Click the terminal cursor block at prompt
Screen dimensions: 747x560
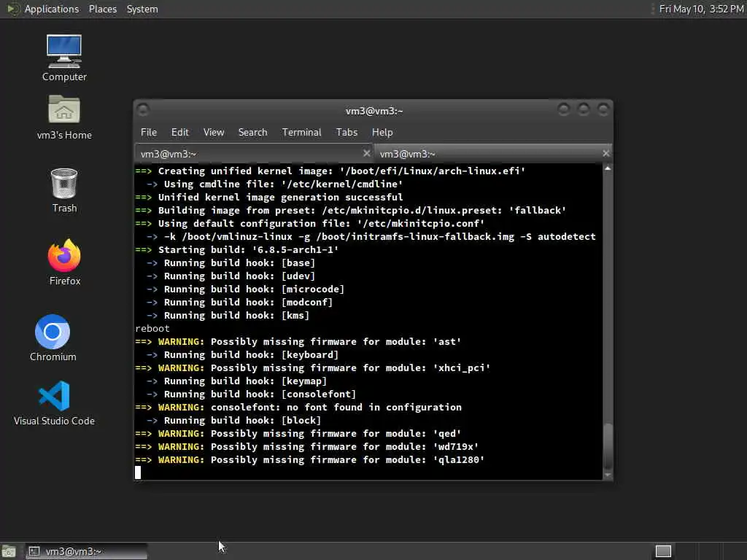[x=138, y=472]
